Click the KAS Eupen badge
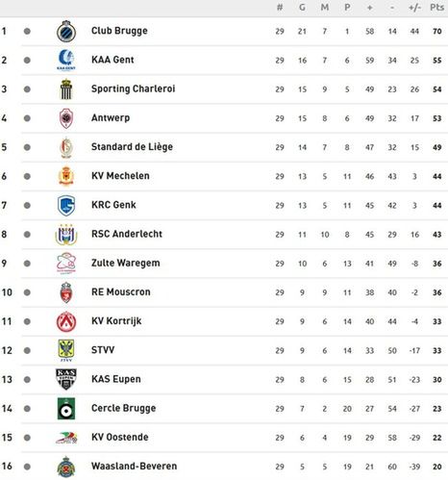 click(x=66, y=380)
